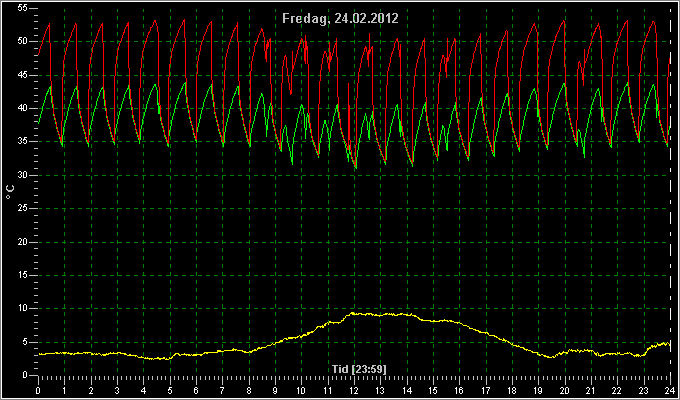Click the yellow curve peak near hour 12
This screenshot has height=400, width=680.
353,313
